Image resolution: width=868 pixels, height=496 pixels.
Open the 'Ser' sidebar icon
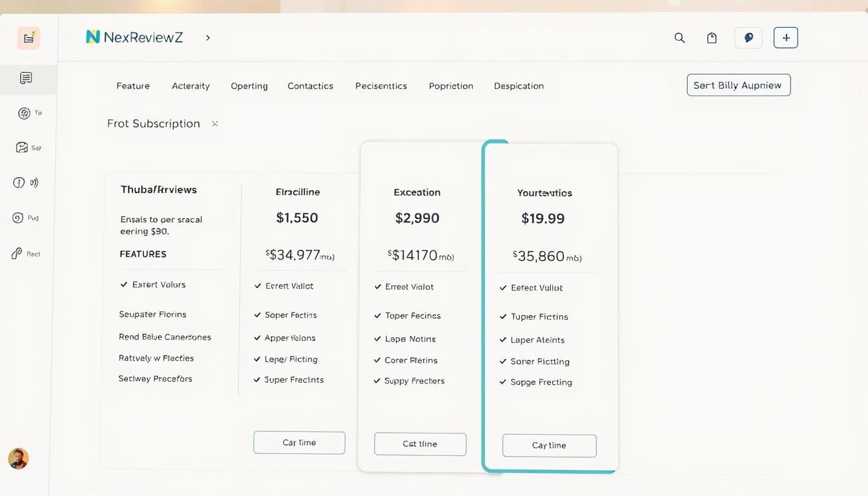click(23, 148)
